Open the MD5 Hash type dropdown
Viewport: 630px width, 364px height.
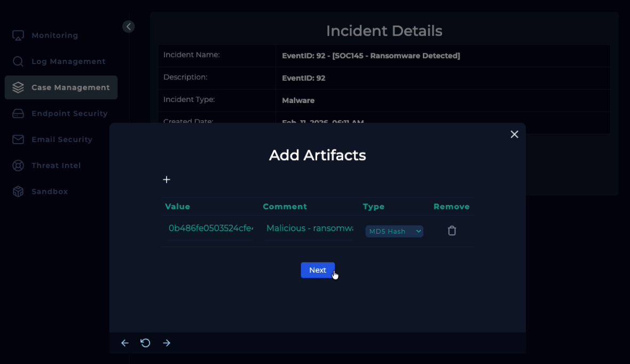pyautogui.click(x=394, y=231)
